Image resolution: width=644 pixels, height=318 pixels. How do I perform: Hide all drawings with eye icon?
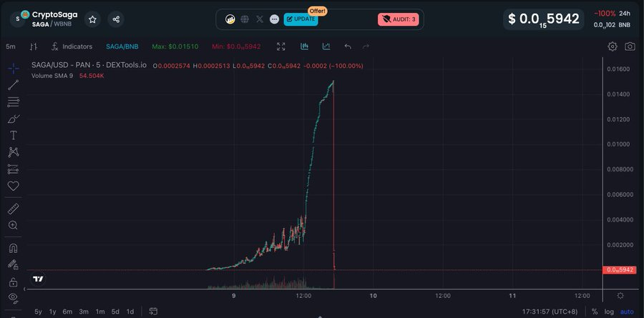13,297
